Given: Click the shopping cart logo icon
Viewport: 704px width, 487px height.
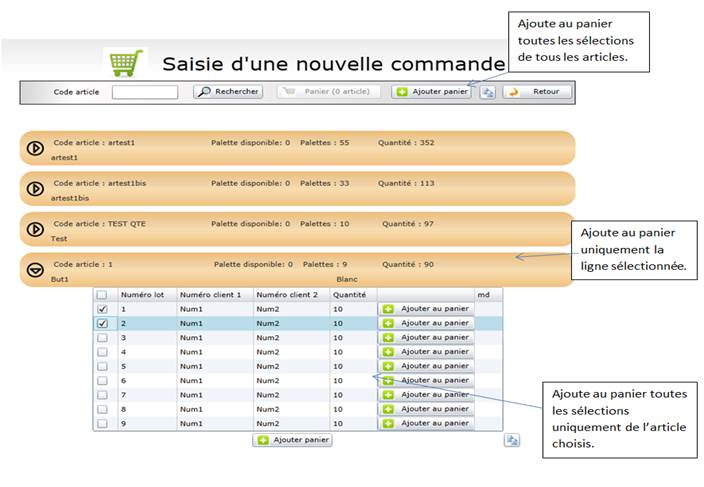Looking at the screenshot, I should (127, 63).
